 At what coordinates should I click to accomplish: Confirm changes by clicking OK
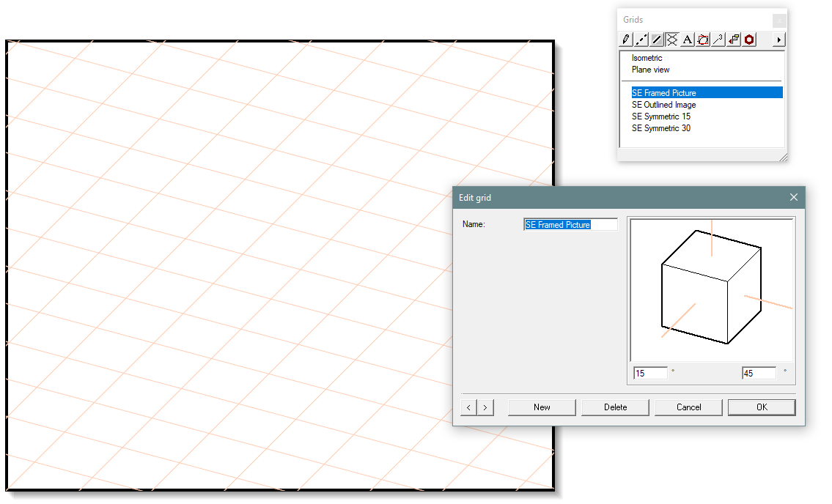[762, 407]
